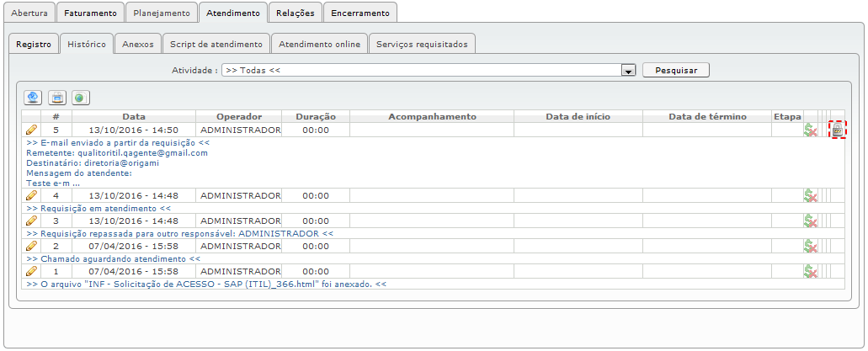
Task: Click the '>> E-mail enviado a partir da requisição <<' text
Action: (117, 142)
